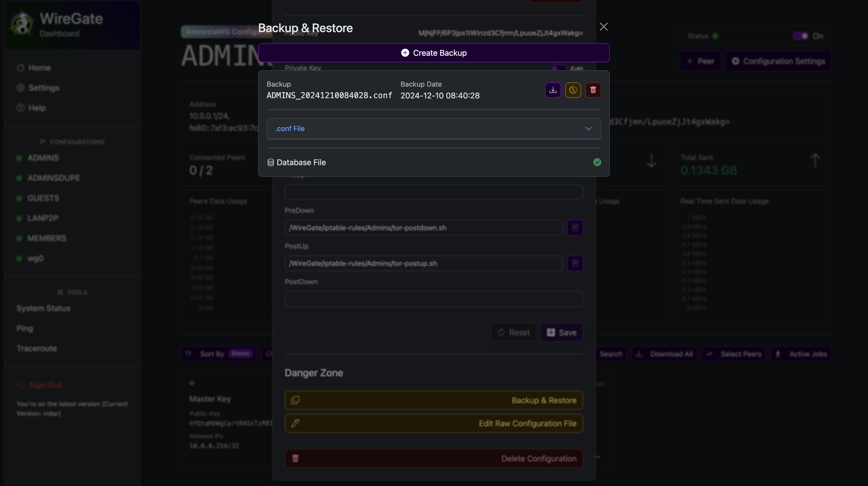Select the GUESTS configuration
The image size is (868, 486).
point(43,198)
